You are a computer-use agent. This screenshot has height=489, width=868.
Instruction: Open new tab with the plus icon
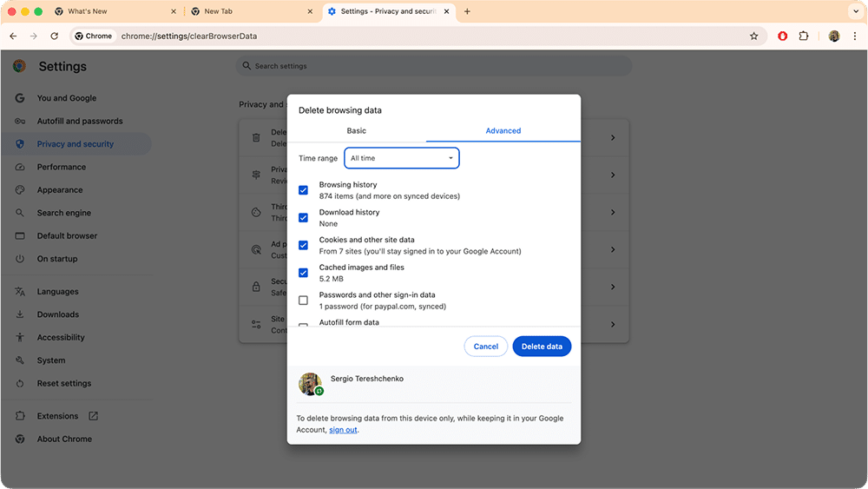[467, 12]
